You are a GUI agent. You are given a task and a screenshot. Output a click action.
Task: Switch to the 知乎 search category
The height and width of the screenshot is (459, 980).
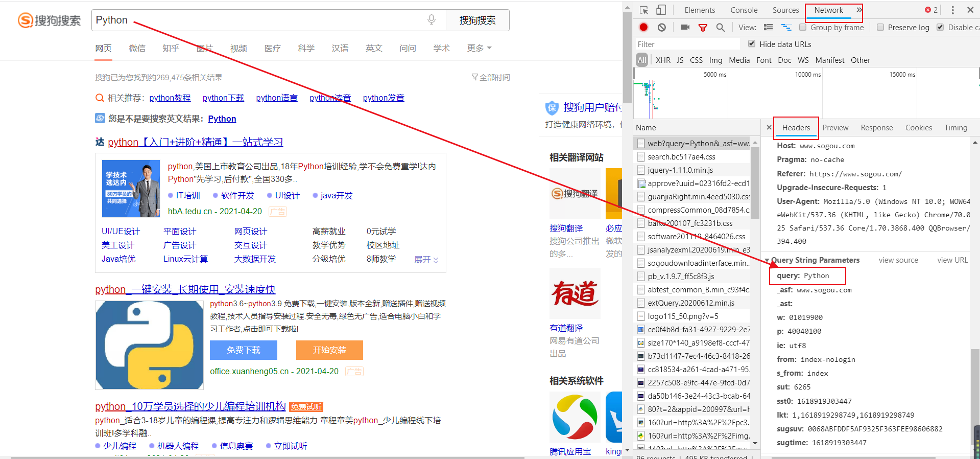[x=171, y=48]
